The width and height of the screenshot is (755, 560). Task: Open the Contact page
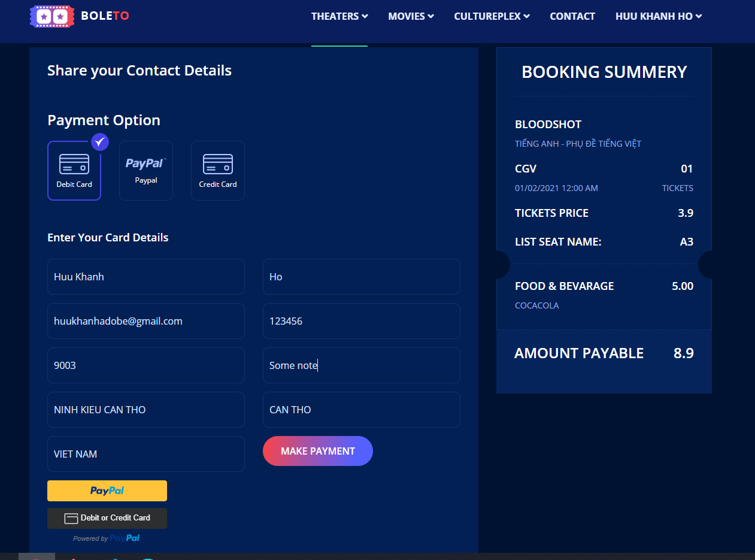point(572,16)
